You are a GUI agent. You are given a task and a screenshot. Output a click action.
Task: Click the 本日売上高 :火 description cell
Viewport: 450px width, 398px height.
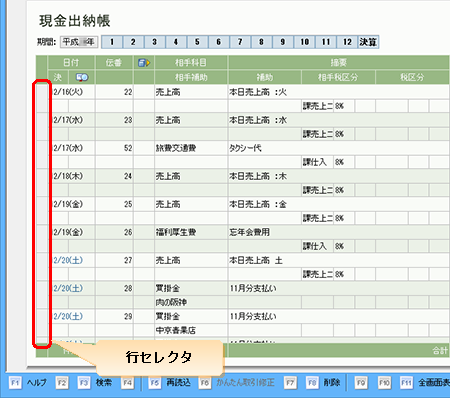coord(339,92)
